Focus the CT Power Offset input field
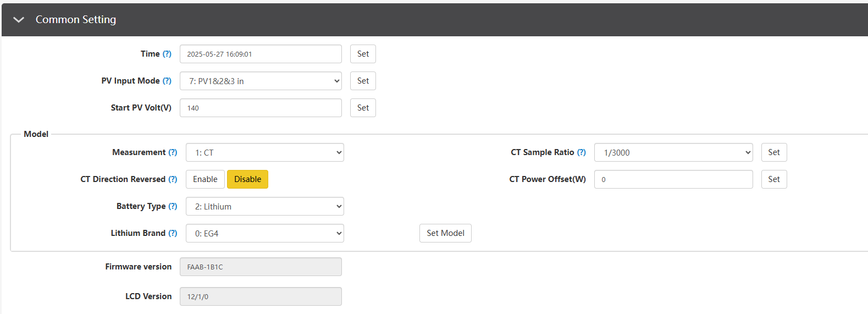The height and width of the screenshot is (314, 868). coord(673,179)
